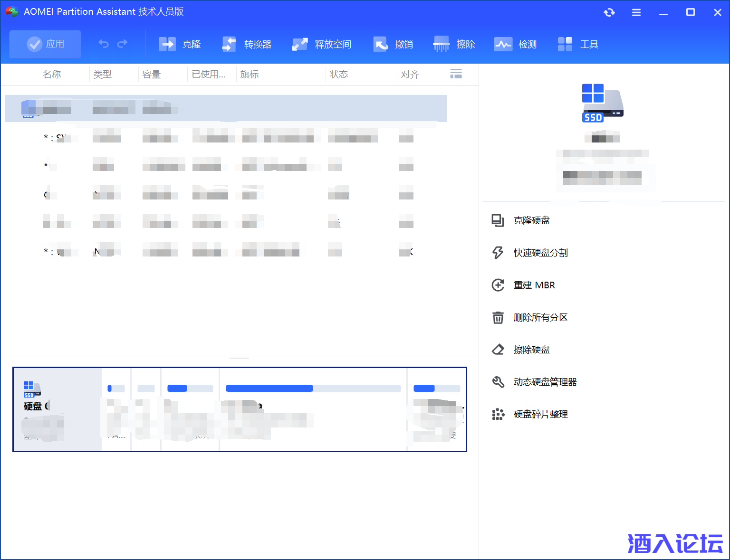
Task: Click the undo arrow icon
Action: 104,44
